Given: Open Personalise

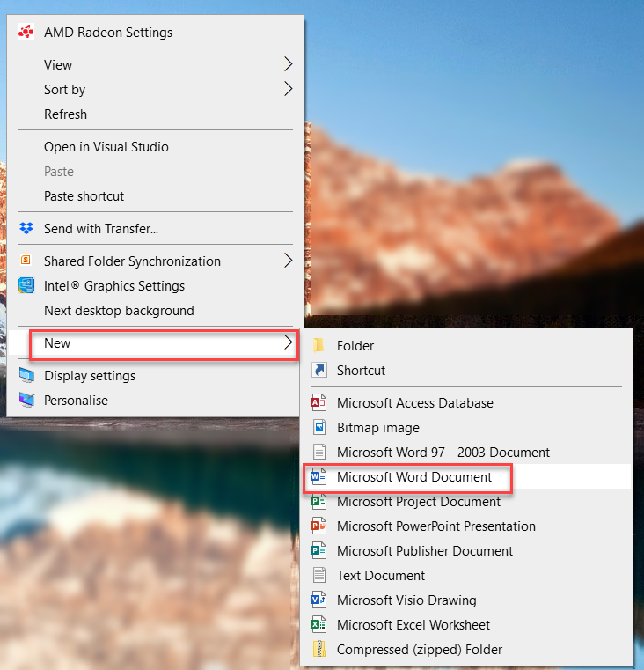Looking at the screenshot, I should coord(155,401).
